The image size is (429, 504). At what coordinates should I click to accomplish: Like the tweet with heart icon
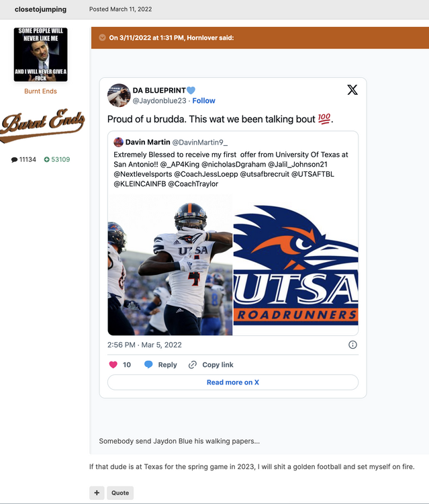(113, 364)
